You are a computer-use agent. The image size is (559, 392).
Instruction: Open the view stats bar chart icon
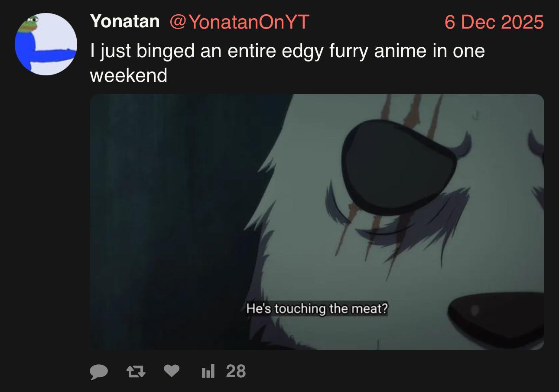click(x=208, y=371)
